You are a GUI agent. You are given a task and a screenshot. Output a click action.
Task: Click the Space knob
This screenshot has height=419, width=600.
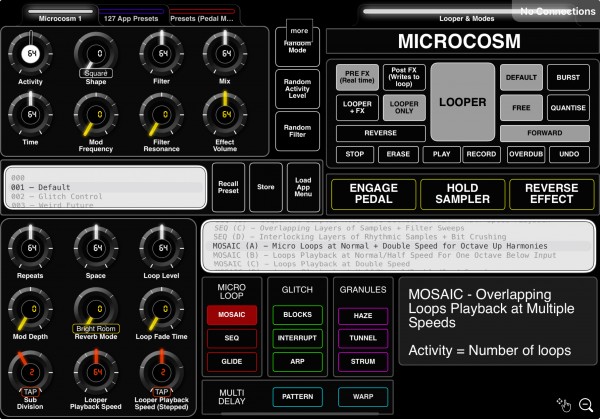point(96,248)
